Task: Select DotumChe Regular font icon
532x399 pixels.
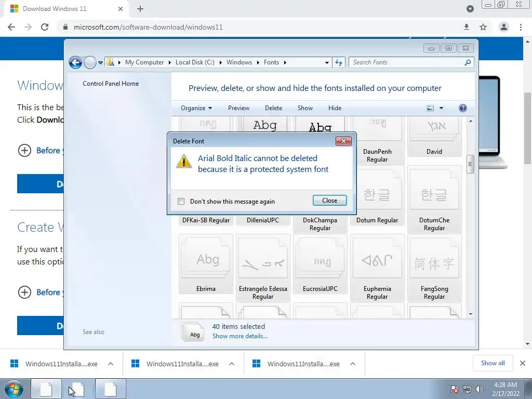Action: click(x=434, y=199)
